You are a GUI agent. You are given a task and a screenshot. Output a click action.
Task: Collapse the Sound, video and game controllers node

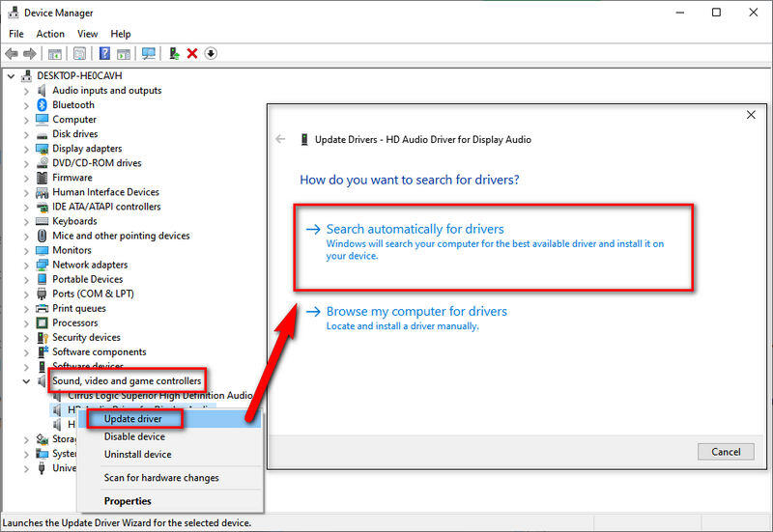coord(26,381)
